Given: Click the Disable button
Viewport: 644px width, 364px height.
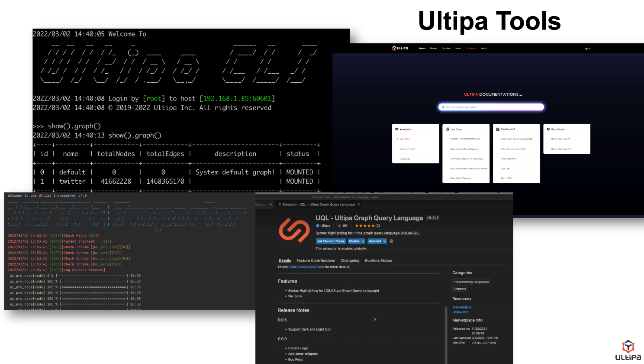Looking at the screenshot, I should click(354, 241).
